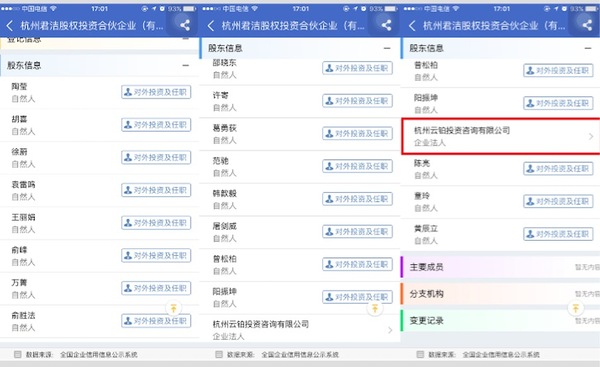Tap share icon in right phone screen

click(x=587, y=25)
